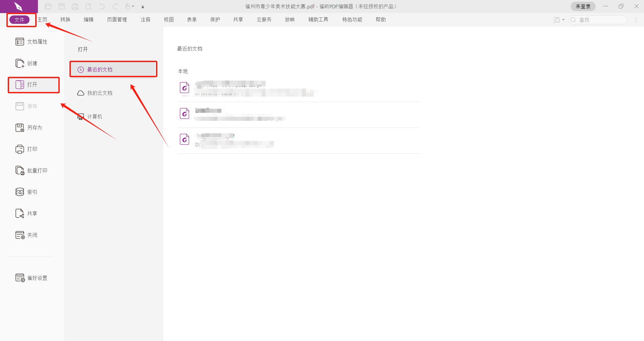Click the Foxit logo icon at top left
Viewport: 644px width, 341px height.
point(18,6)
